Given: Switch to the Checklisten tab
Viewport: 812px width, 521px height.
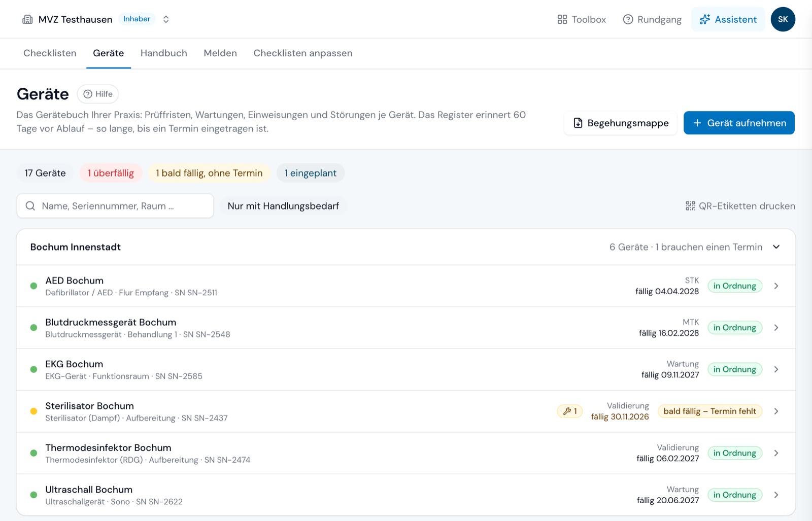Looking at the screenshot, I should point(50,53).
